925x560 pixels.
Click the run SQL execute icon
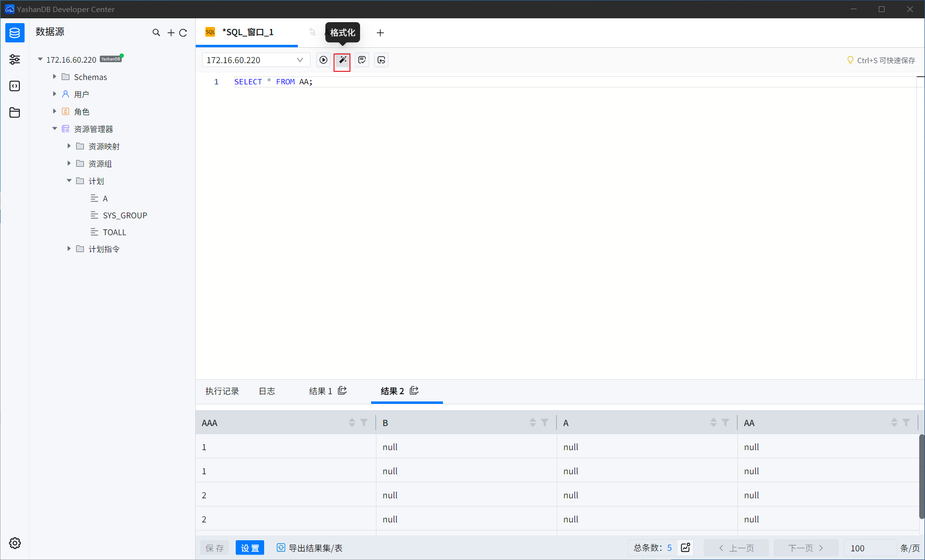[x=323, y=60]
